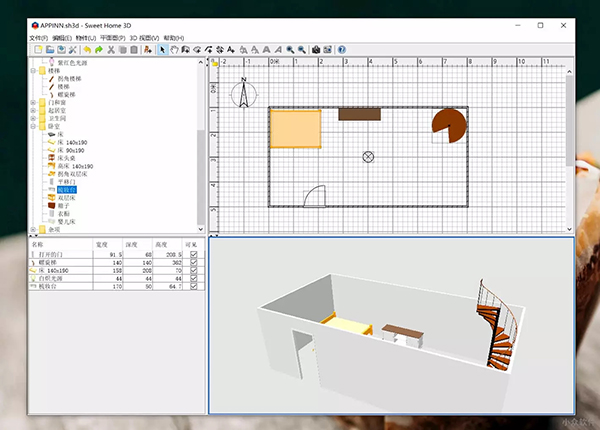
Task: Open the help question mark icon
Action: coord(342,49)
